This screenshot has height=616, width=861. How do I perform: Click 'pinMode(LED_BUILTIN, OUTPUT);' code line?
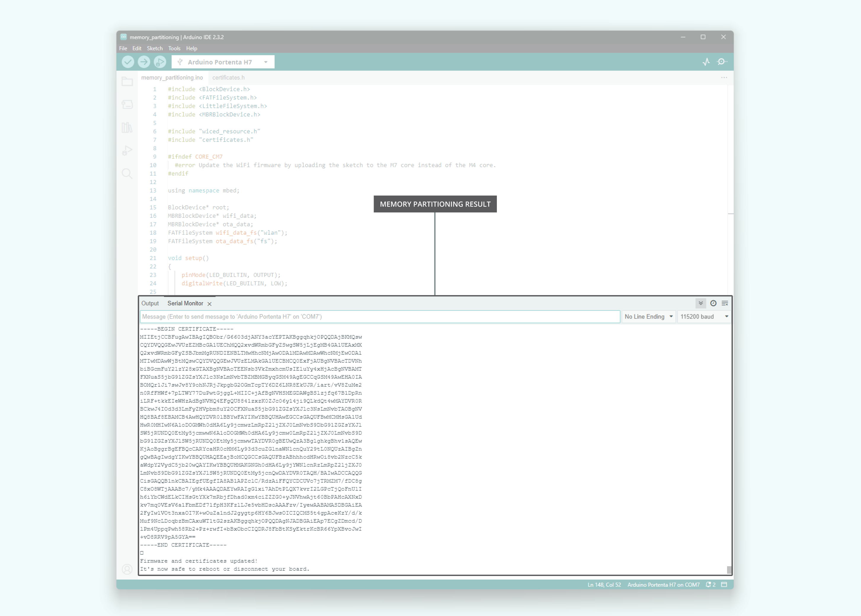click(x=231, y=275)
